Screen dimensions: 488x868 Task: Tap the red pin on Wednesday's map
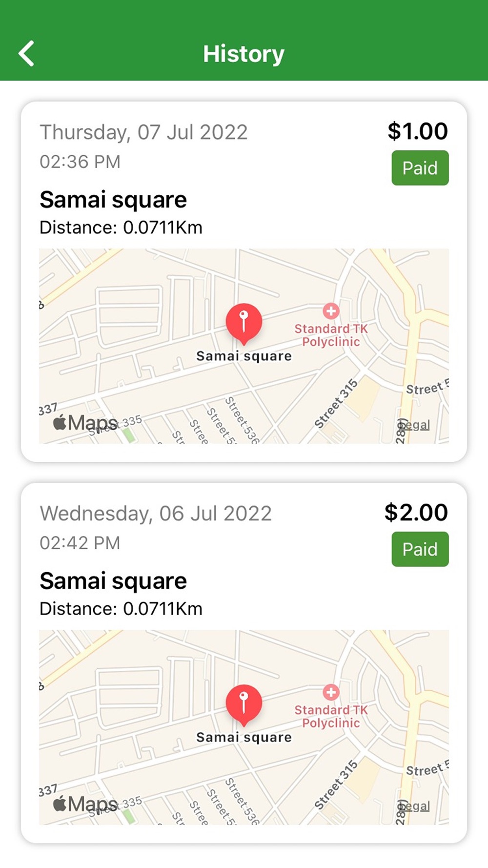pyautogui.click(x=244, y=703)
